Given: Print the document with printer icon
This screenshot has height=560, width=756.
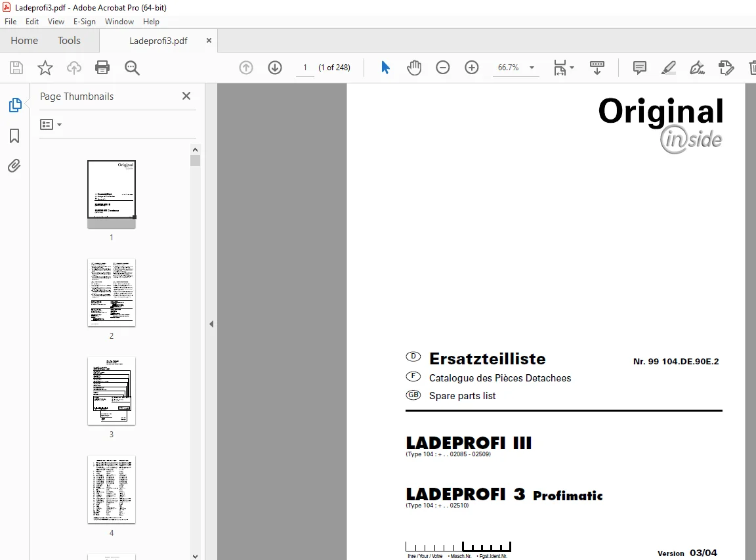Looking at the screenshot, I should coord(102,68).
